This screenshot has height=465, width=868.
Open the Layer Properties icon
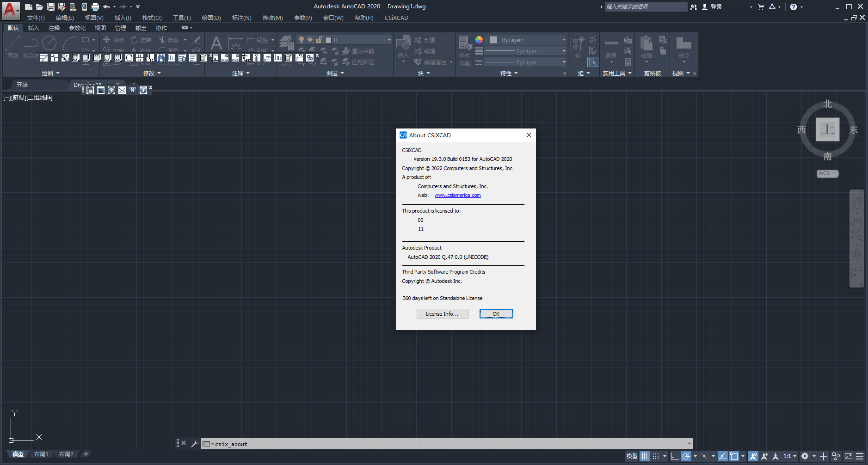point(286,43)
